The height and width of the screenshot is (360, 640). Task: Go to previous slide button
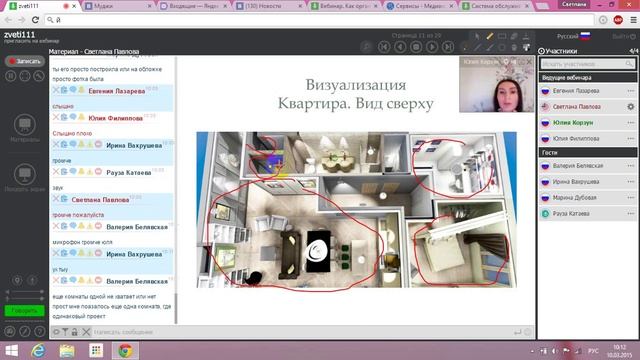400,47
